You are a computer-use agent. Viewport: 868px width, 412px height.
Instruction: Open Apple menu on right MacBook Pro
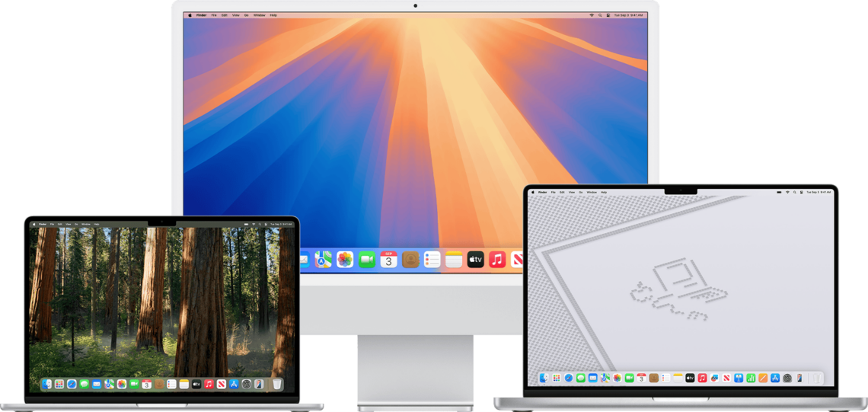[x=531, y=193]
